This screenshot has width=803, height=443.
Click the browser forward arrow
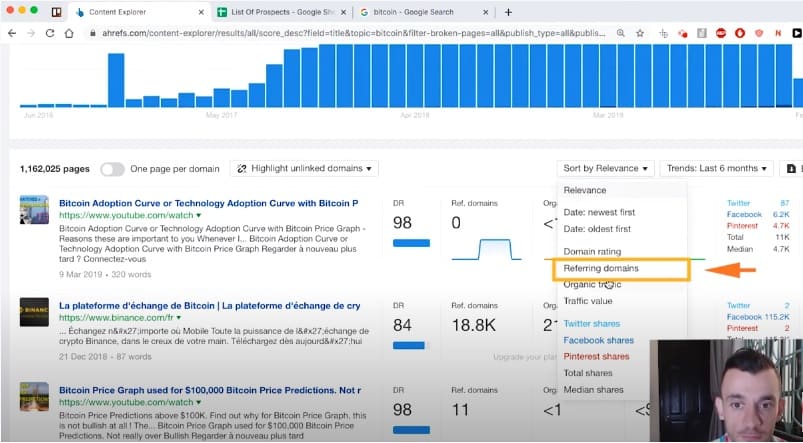31,33
